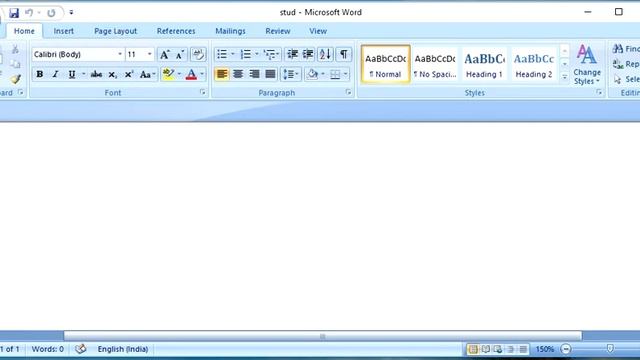Toggle Italic formatting
Viewport: 640px width, 360px height.
(56, 74)
